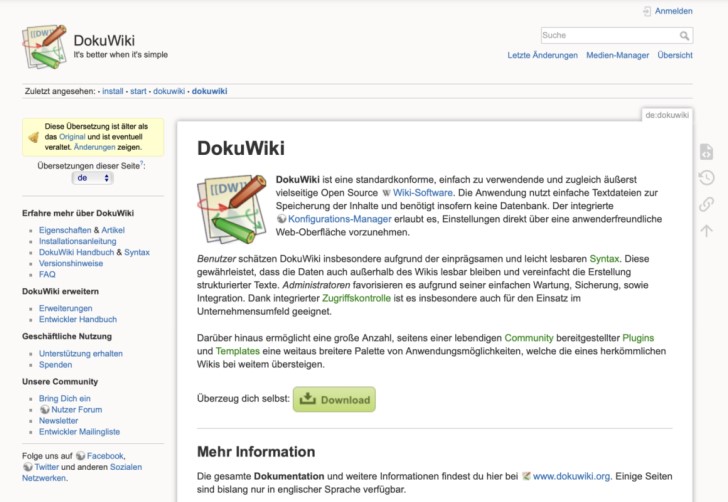Click the DokuWiki logo in header
Viewport: 728px width, 502px height.
click(x=44, y=47)
